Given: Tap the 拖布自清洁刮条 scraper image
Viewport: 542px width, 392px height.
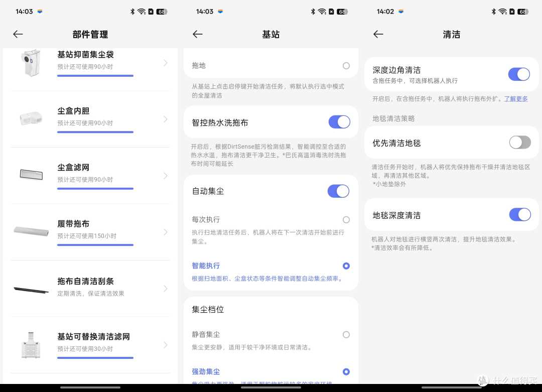Looking at the screenshot, I should click(x=31, y=290).
